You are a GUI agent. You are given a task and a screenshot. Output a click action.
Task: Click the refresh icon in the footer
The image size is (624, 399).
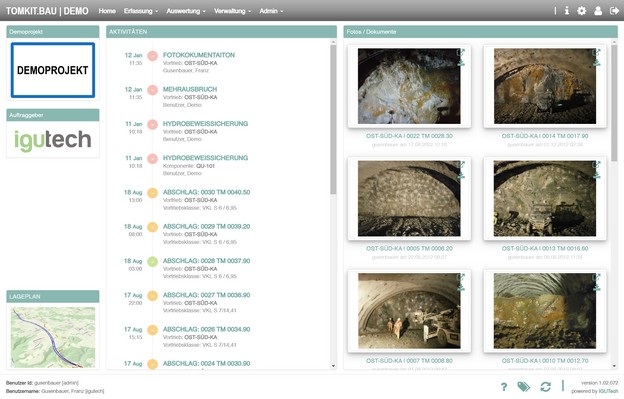click(x=545, y=386)
